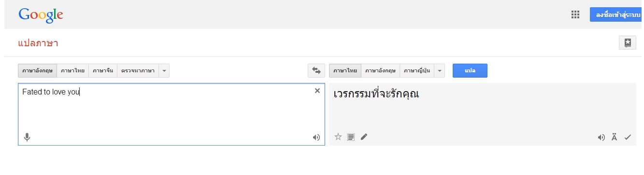This screenshot has width=644, height=175.
Task: Click the checkmark rate translation icon
Action: click(628, 137)
